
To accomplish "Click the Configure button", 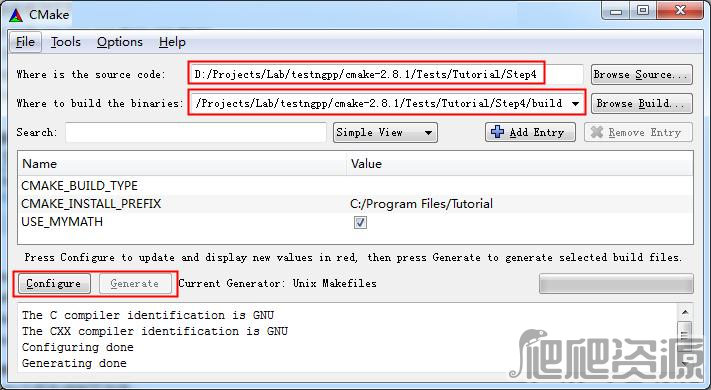I will point(54,283).
